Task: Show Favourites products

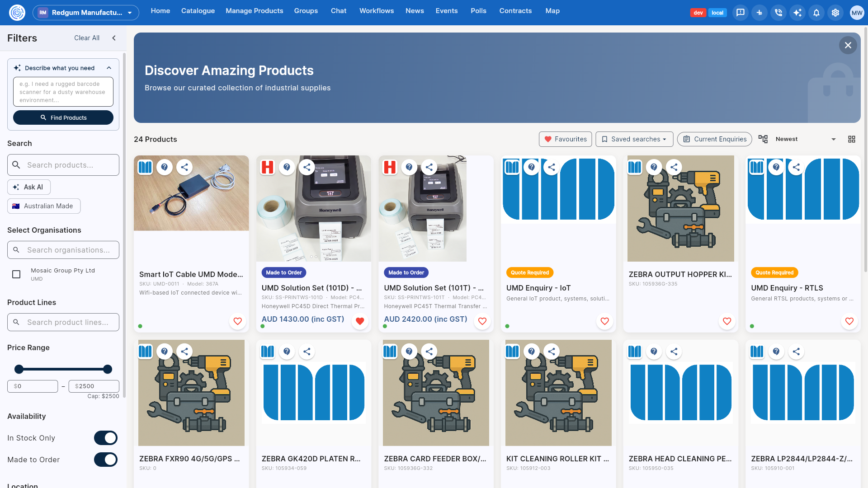Action: (x=566, y=139)
